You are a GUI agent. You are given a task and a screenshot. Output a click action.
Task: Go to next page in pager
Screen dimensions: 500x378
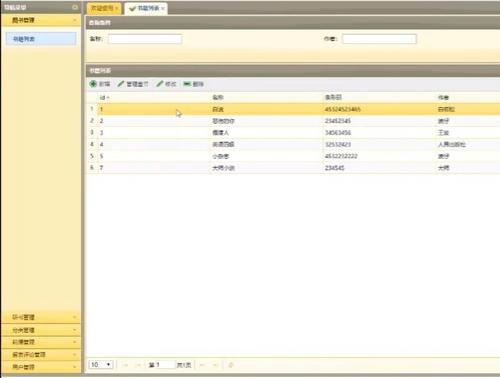pos(202,365)
